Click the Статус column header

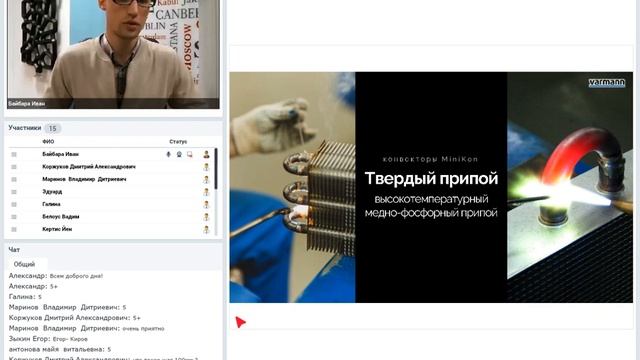[x=178, y=142]
